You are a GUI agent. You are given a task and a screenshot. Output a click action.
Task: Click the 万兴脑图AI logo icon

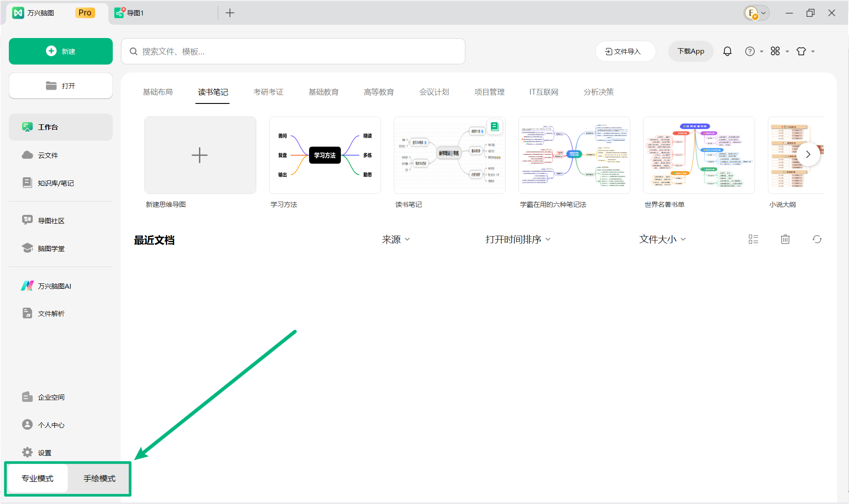coord(27,286)
